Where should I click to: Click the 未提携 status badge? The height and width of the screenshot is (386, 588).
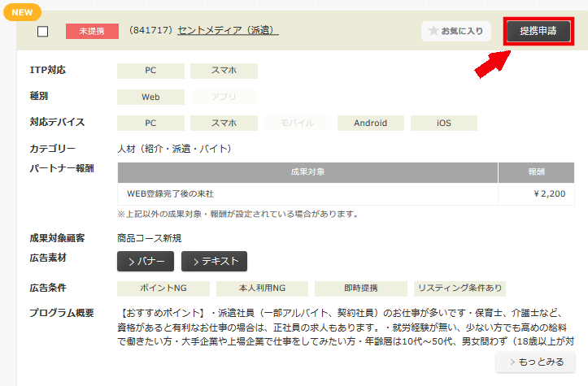click(92, 32)
